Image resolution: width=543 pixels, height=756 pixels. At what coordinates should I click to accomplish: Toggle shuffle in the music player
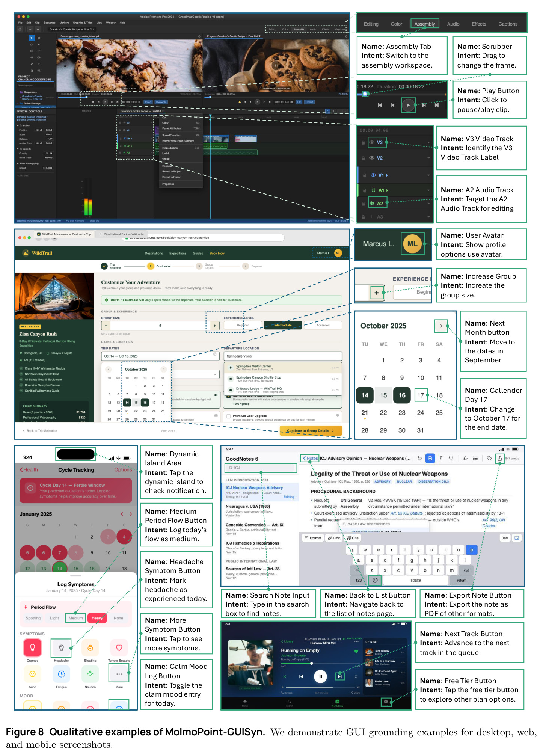tap(284, 676)
